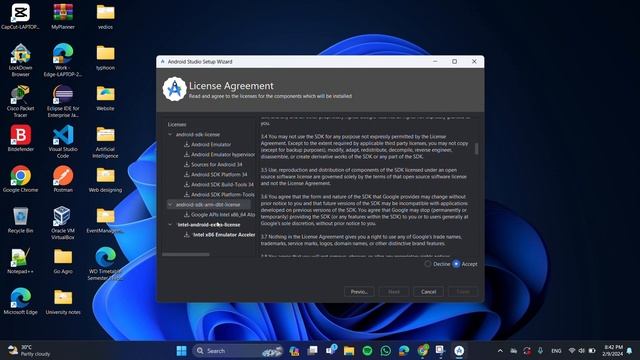
Task: Select intel-android-extra-license label
Action: (209, 224)
